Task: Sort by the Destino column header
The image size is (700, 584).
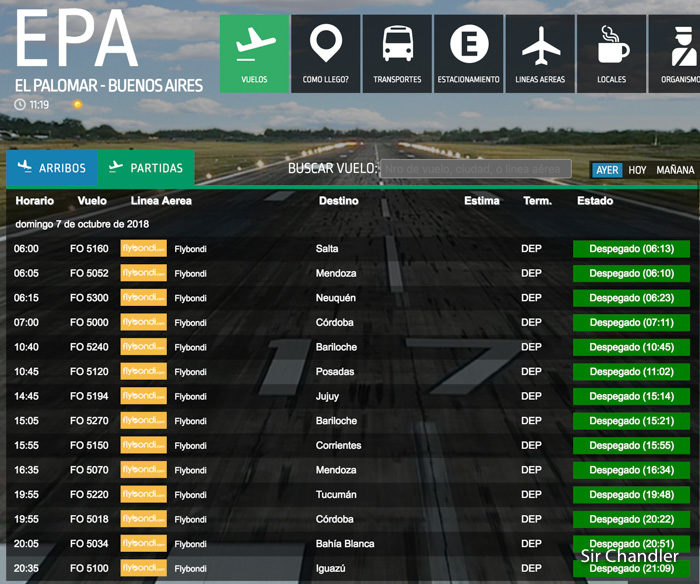Action: pos(338,201)
